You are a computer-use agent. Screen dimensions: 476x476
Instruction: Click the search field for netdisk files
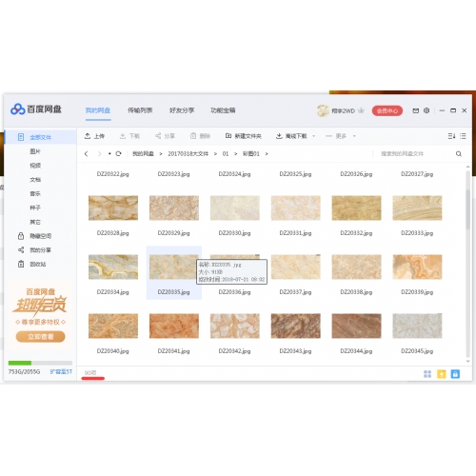point(414,154)
